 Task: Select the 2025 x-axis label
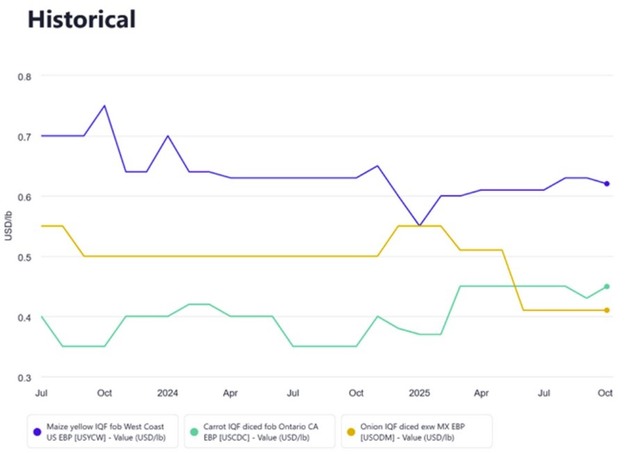coord(419,393)
